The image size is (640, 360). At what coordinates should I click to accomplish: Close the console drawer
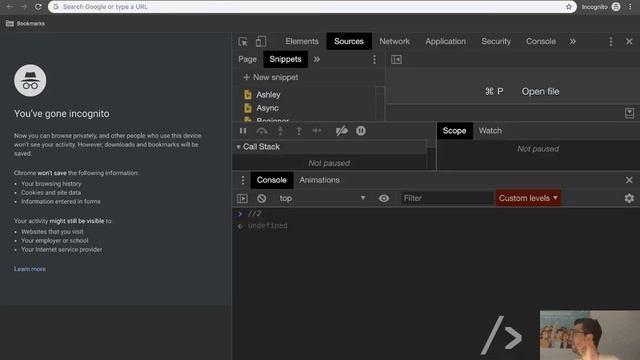(x=629, y=180)
